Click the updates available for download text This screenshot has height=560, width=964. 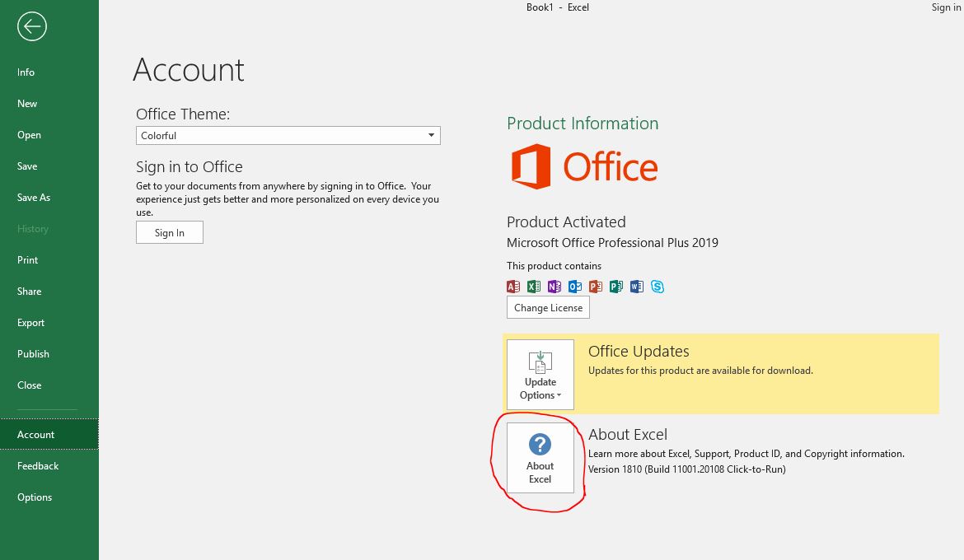pos(701,371)
